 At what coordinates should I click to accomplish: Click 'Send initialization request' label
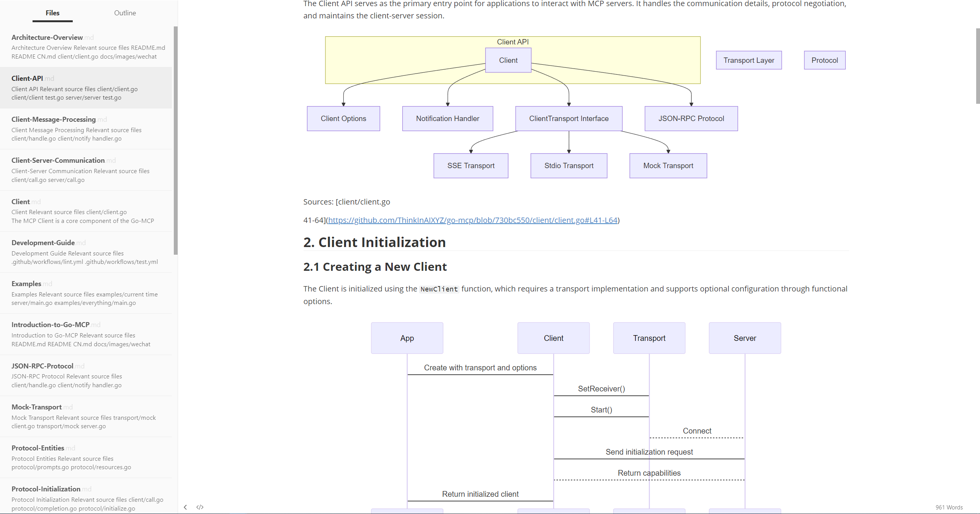coord(649,452)
